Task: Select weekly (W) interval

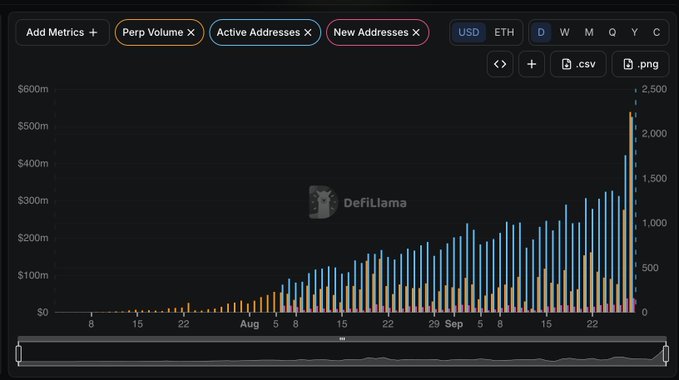Action: (x=564, y=32)
